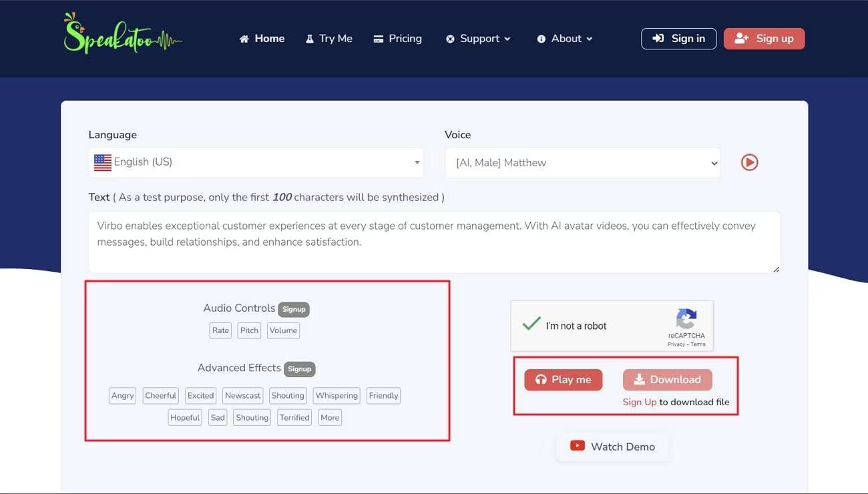Open the Watch Demo YouTube video
This screenshot has width=868, height=494.
pyautogui.click(x=612, y=447)
